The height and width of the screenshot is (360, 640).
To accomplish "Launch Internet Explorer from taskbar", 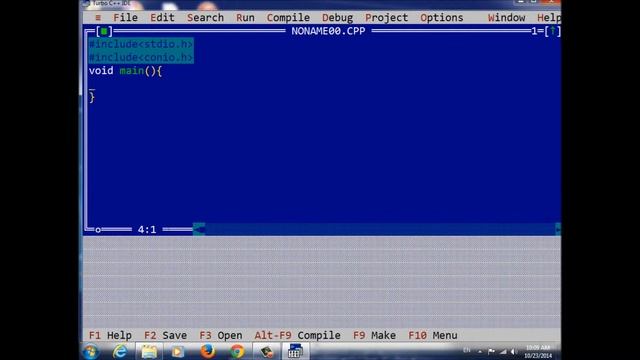I will (120, 351).
